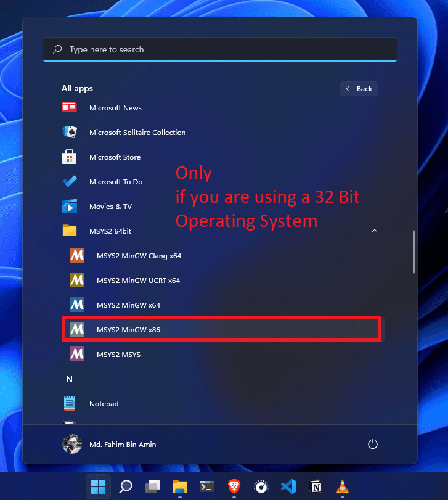Screen dimensions: 448x500
Task: Open File Explorer from taskbar
Action: click(180, 486)
